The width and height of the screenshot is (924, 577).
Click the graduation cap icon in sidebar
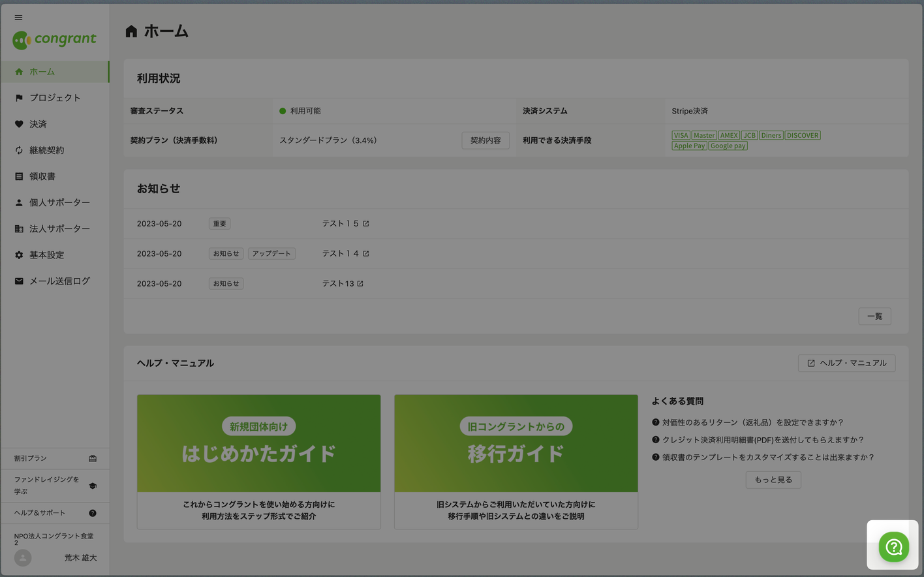coord(93,486)
